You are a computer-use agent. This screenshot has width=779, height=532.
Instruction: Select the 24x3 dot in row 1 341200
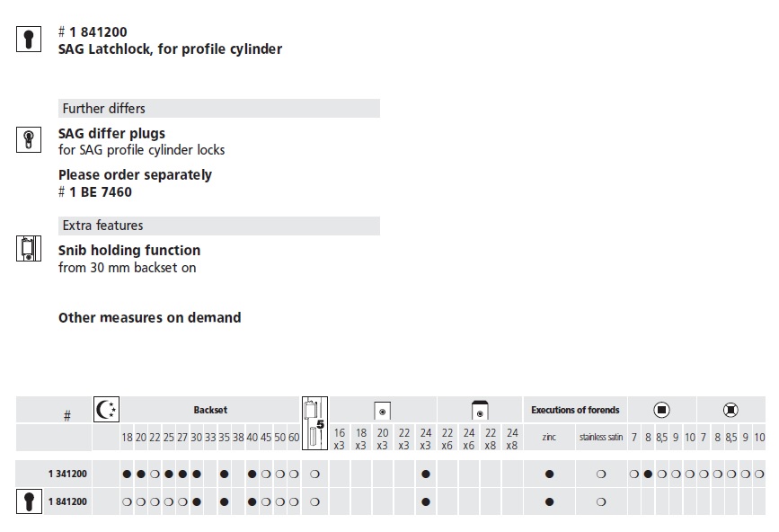pyautogui.click(x=425, y=474)
